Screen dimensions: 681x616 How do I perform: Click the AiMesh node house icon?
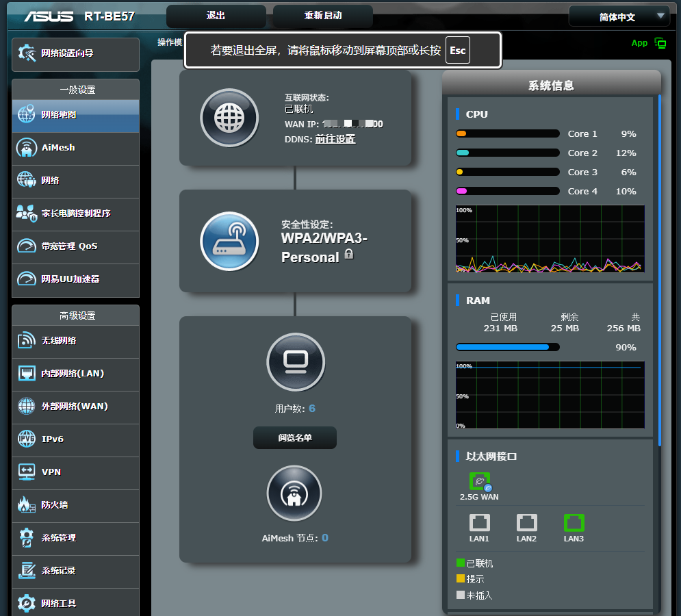(x=294, y=493)
